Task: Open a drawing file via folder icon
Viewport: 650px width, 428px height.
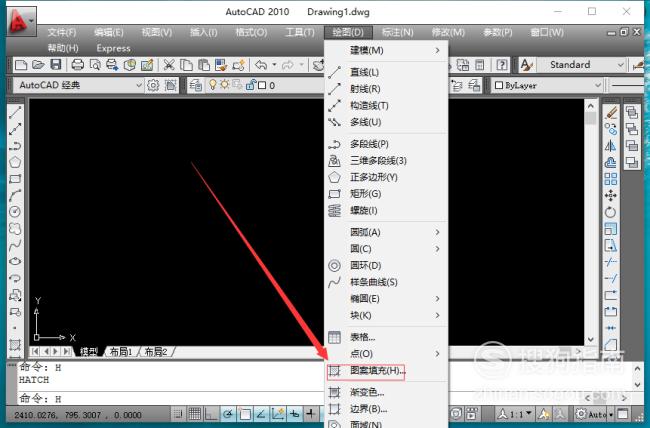Action: click(x=38, y=65)
